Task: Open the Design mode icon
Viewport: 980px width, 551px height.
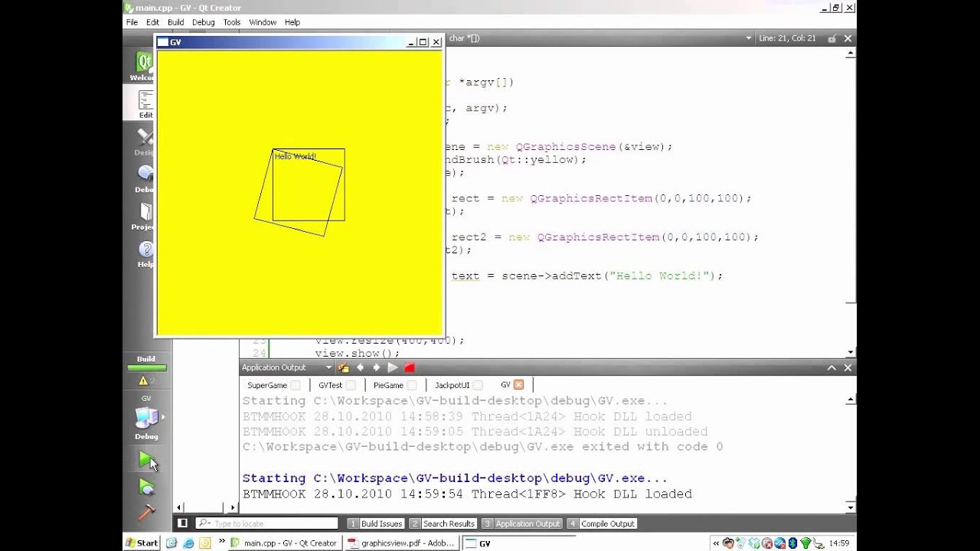Action: point(145,142)
